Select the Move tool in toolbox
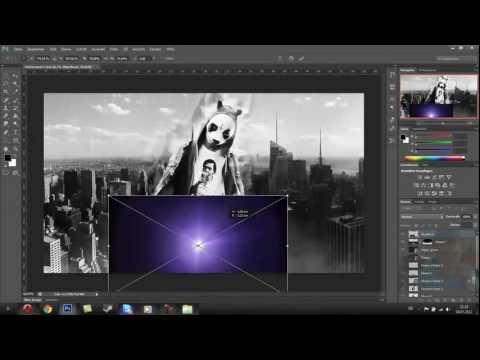480x360 pixels. (15, 75)
